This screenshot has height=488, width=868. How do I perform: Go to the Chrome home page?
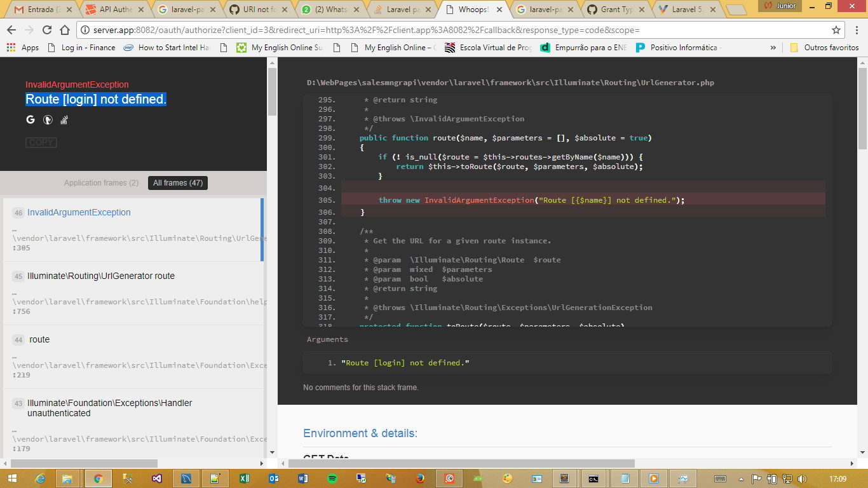(65, 30)
